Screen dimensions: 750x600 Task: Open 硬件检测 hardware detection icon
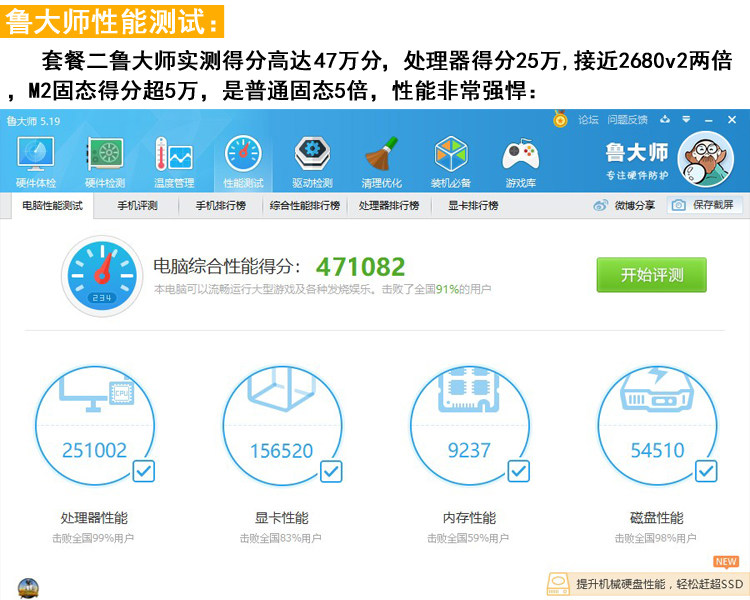coord(105,154)
